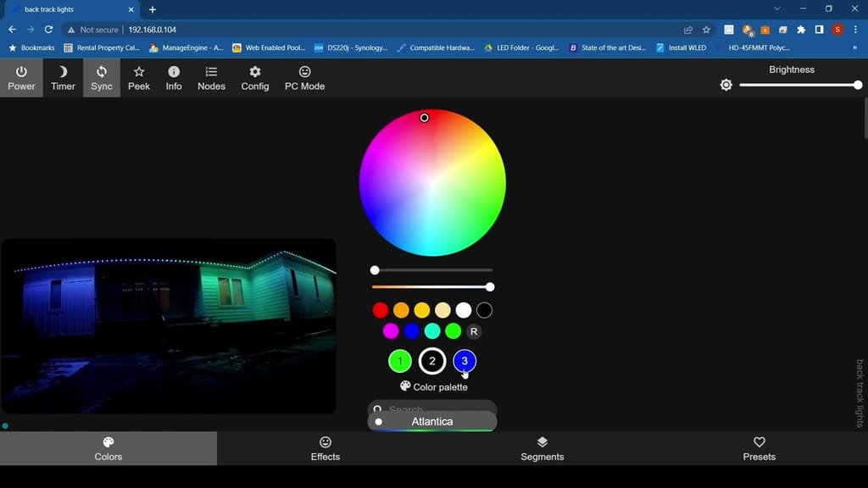The height and width of the screenshot is (488, 868).
Task: Toggle the Timer nightlight button
Action: [63, 78]
